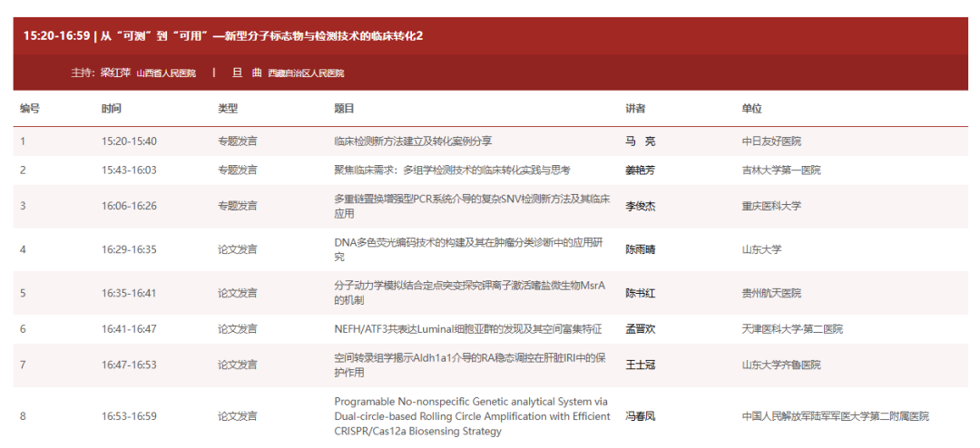Click number 1 in the 编号 column
Viewport: 980px width, 448px height.
(x=23, y=141)
